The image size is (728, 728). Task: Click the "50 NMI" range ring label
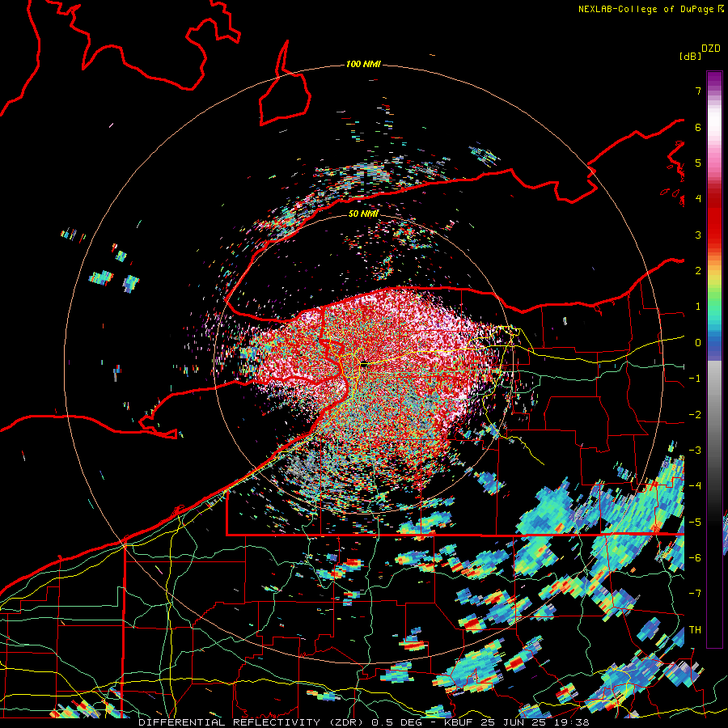click(x=363, y=214)
